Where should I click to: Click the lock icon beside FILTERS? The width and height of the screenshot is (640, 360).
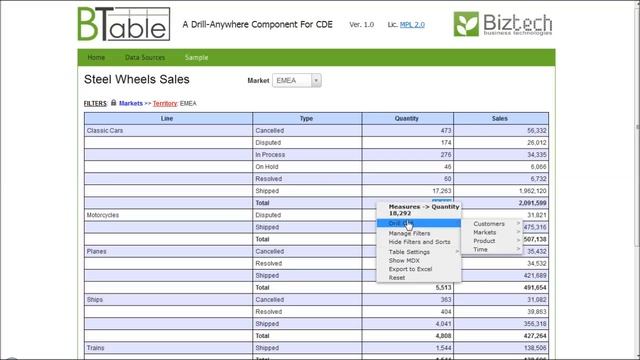click(113, 103)
